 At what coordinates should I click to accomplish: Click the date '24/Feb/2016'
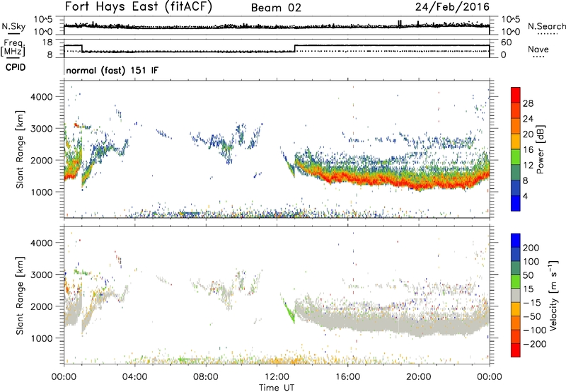click(452, 6)
